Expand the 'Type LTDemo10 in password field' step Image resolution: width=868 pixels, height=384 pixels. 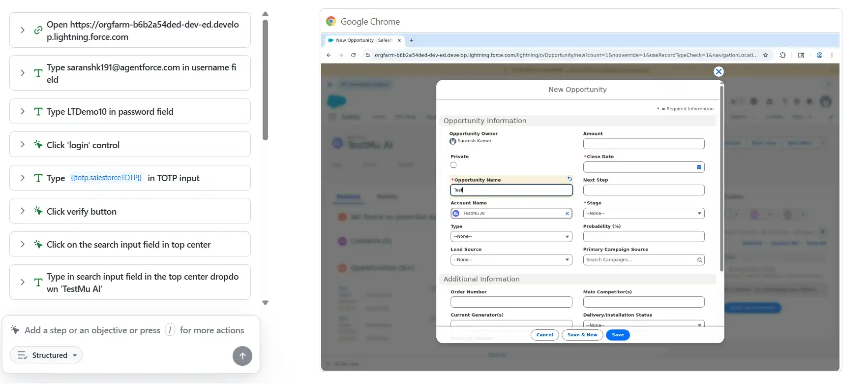click(x=23, y=111)
